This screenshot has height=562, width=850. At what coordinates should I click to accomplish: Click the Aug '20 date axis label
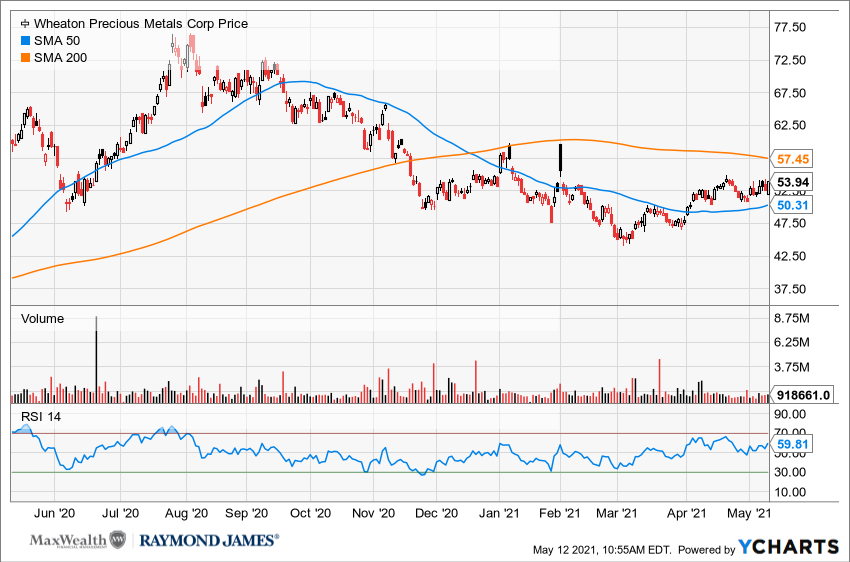pos(186,513)
